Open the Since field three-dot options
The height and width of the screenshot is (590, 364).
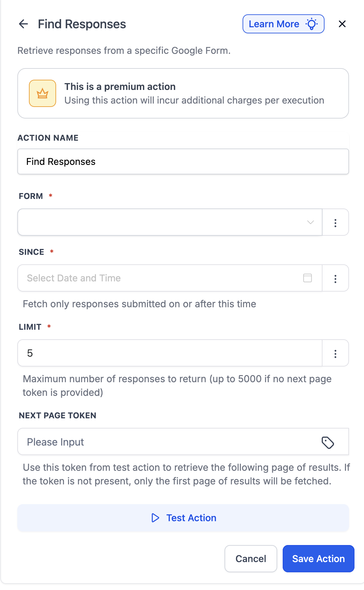click(335, 279)
